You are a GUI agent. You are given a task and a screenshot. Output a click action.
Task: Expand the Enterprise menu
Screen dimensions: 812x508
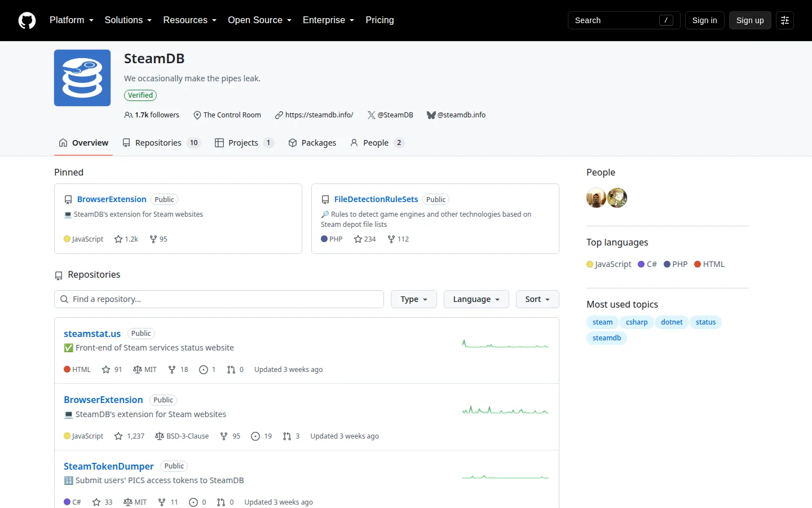pyautogui.click(x=329, y=20)
